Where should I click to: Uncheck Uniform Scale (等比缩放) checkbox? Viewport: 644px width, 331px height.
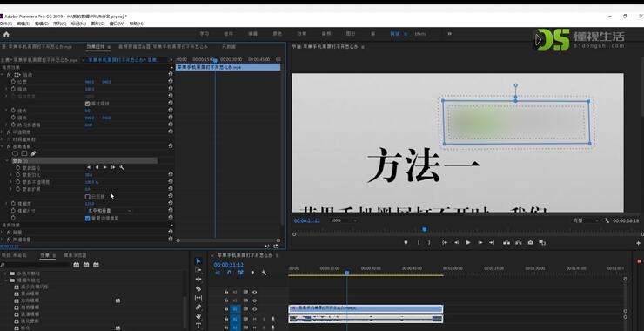(x=88, y=104)
